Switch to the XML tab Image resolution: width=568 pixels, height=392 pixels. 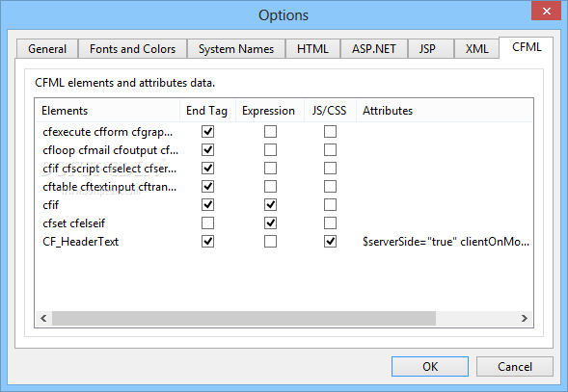476,49
